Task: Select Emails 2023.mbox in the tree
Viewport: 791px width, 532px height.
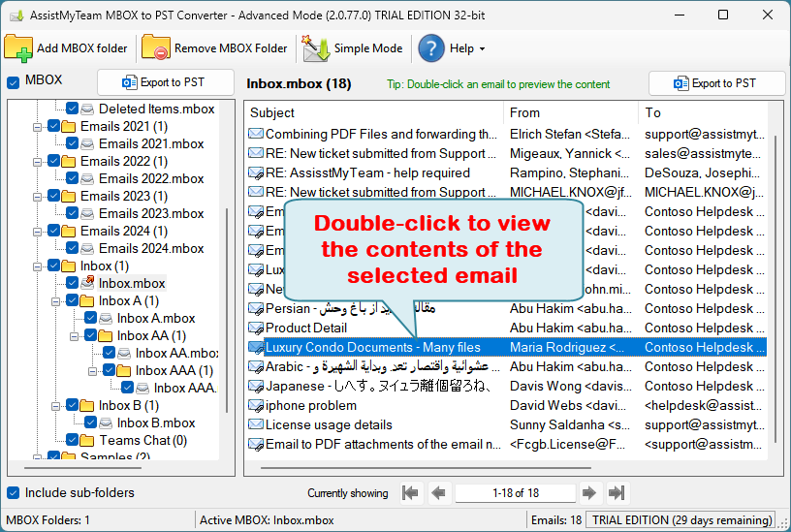Action: tap(151, 213)
